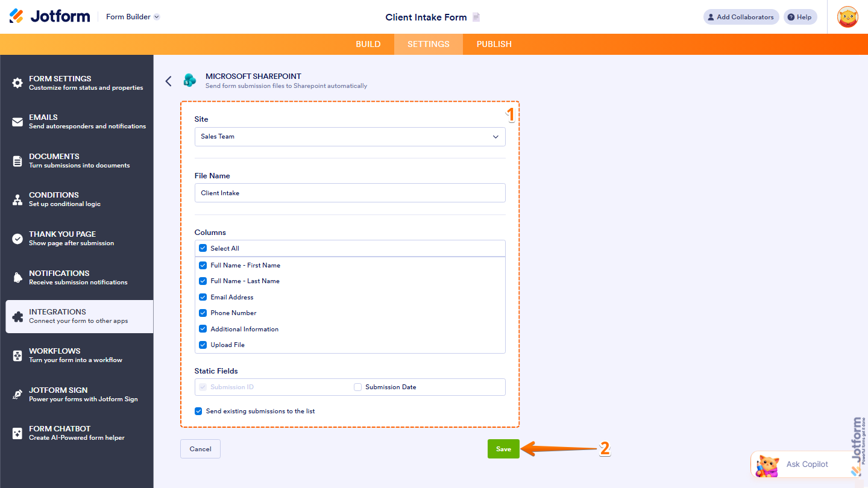Toggle the Select All checkbox

(203, 248)
